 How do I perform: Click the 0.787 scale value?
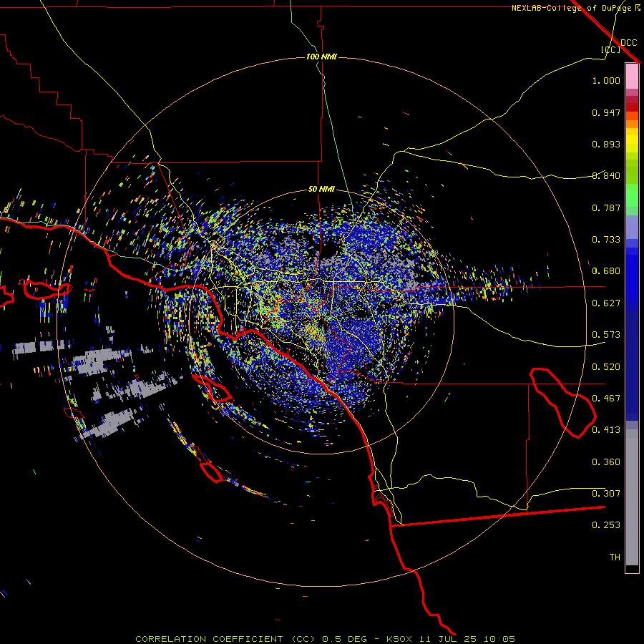tap(606, 208)
